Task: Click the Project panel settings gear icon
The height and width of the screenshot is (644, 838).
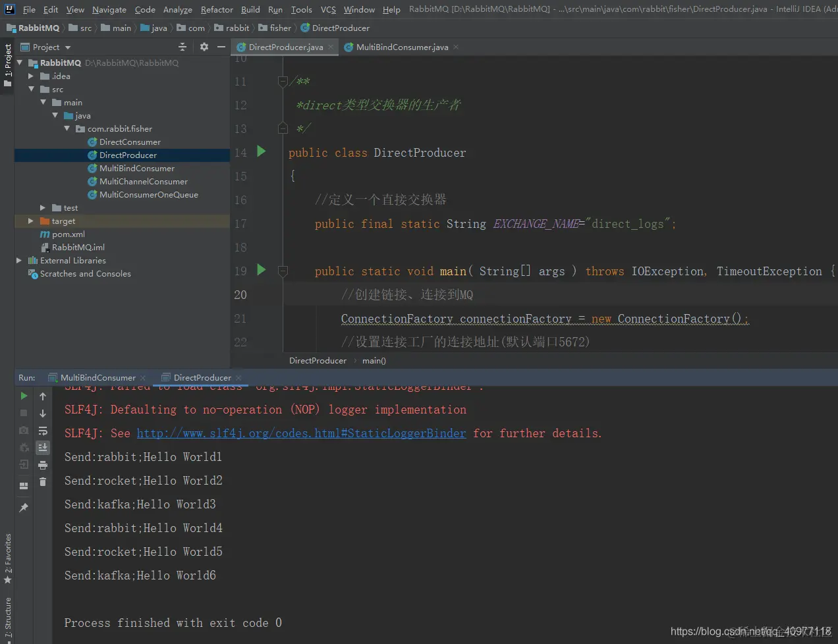Action: click(x=204, y=47)
